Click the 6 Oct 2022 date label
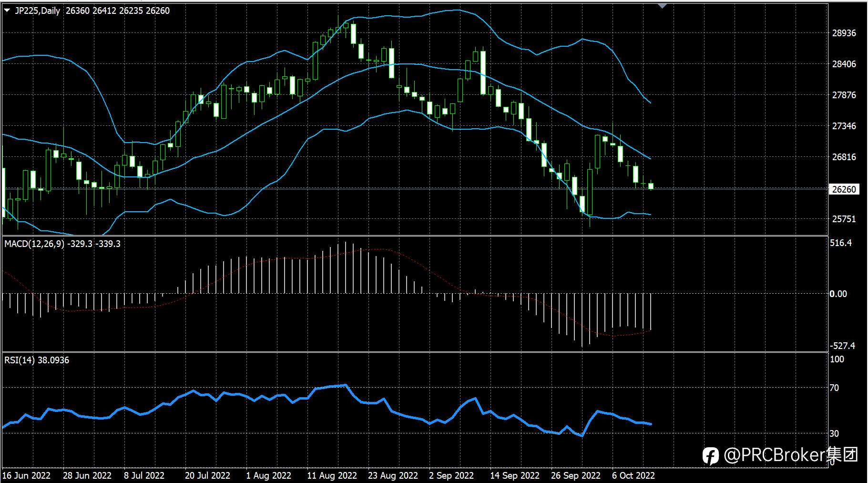Viewport: 868px width, 483px height. pos(633,475)
